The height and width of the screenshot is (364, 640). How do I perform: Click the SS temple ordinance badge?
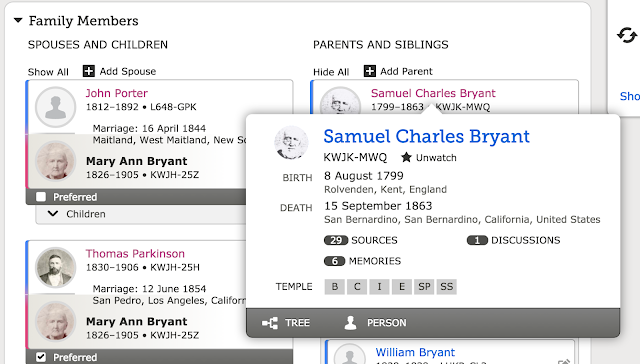447,286
